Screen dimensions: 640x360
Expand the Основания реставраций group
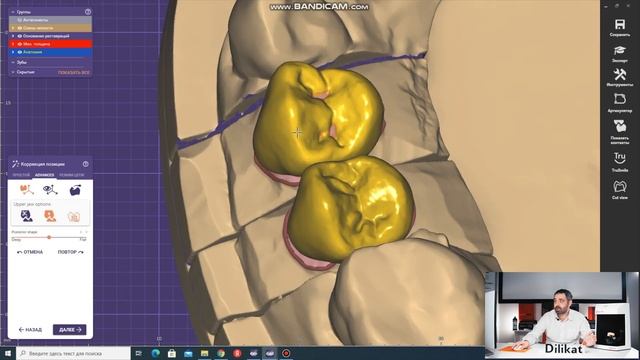13,36
